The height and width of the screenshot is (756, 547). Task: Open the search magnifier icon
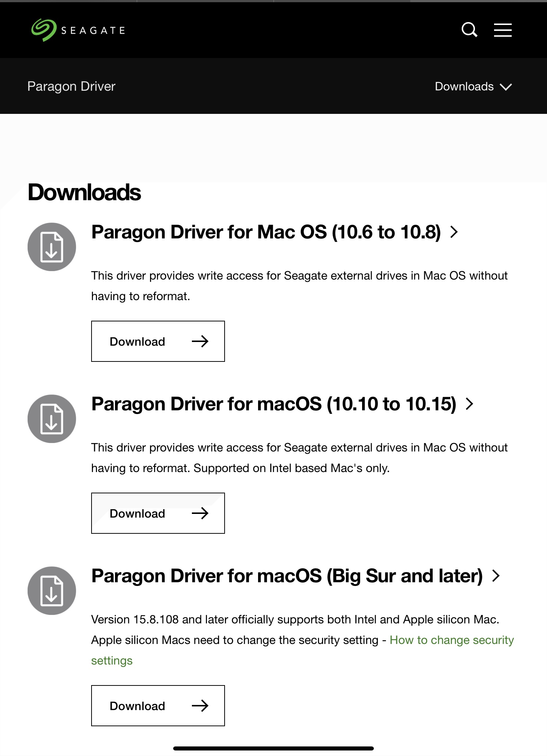coord(469,30)
